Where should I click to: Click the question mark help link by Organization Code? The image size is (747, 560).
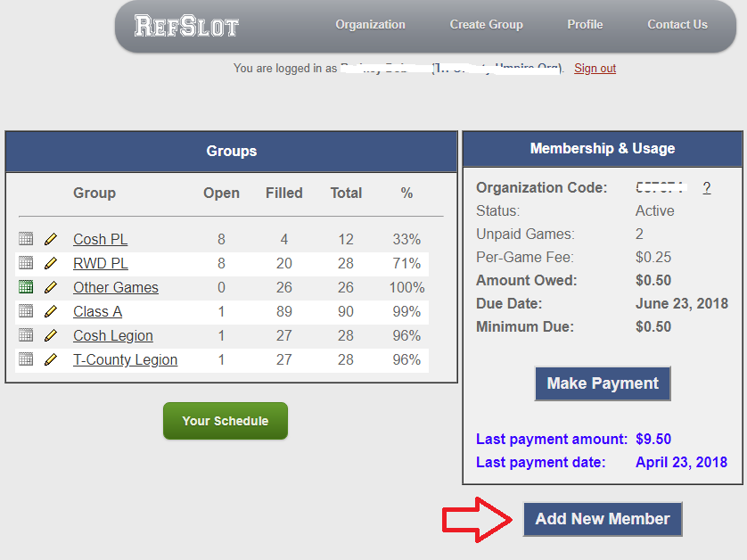707,188
